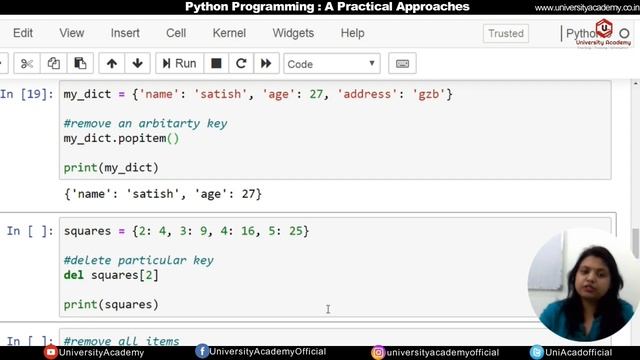This screenshot has width=640, height=360.
Task: Click the Twitter UniAcadofficial icon
Action: point(536,352)
